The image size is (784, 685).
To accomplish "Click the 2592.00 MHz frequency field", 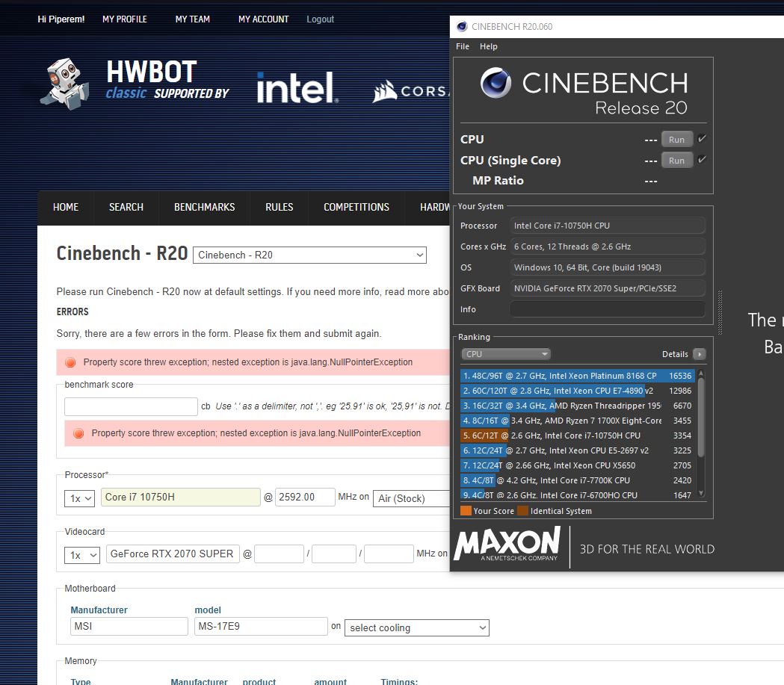I will click(x=305, y=498).
